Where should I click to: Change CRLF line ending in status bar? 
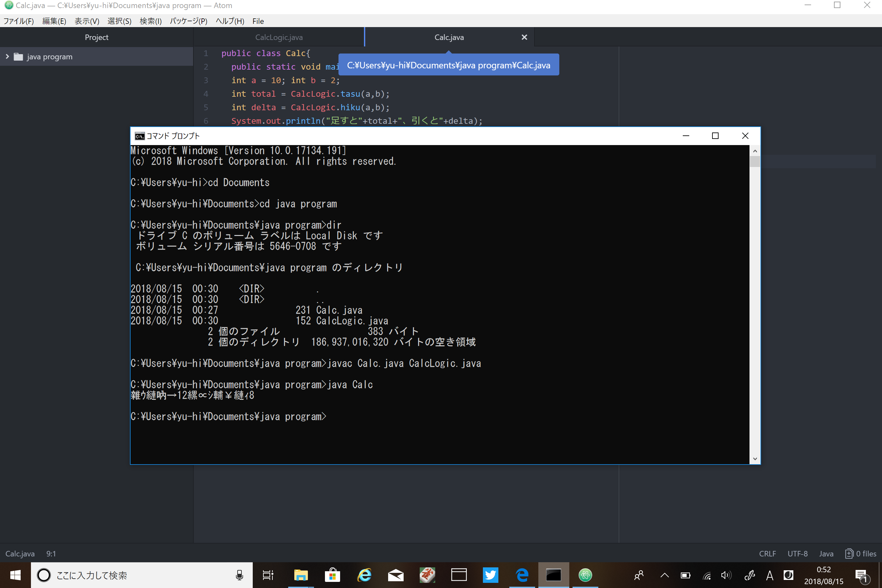tap(767, 554)
